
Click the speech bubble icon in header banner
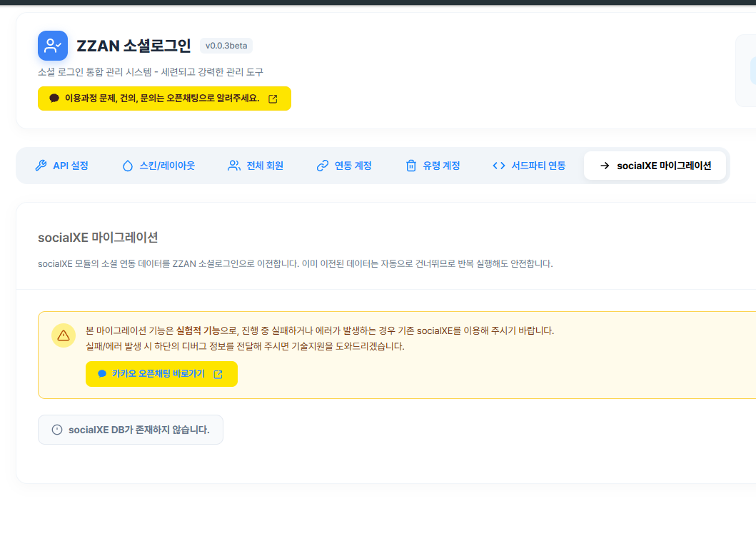tap(54, 98)
